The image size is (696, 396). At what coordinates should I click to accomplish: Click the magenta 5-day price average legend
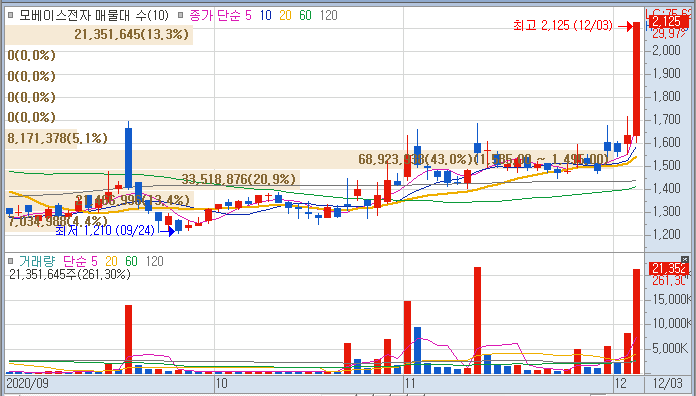point(248,16)
